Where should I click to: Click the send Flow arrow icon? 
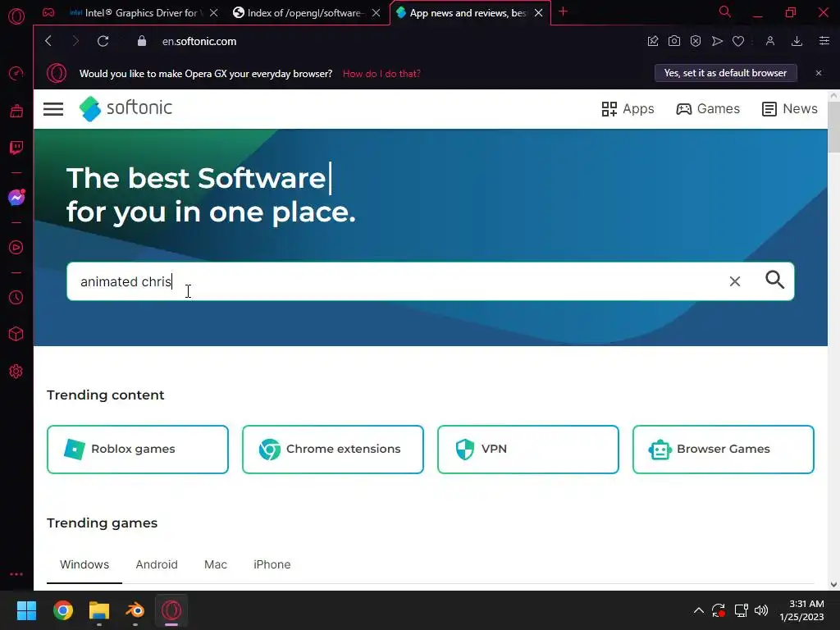click(x=717, y=41)
